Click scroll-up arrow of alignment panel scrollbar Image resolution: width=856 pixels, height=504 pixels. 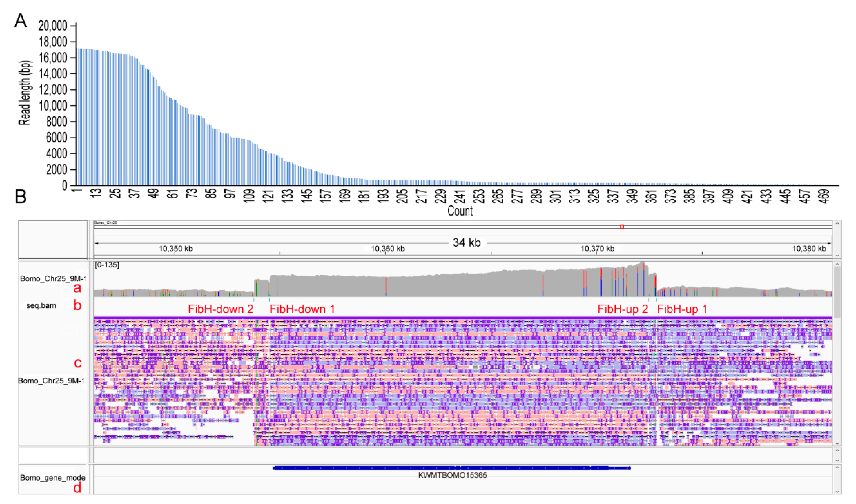pyautogui.click(x=837, y=264)
